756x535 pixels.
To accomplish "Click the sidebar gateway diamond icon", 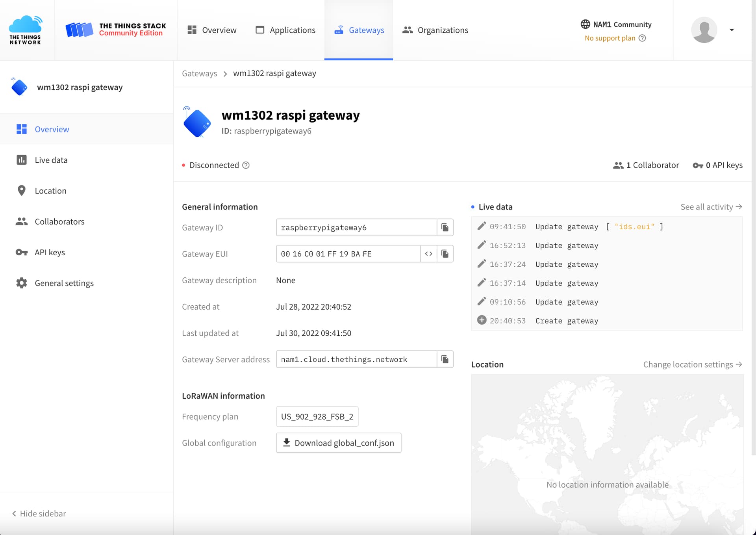I will point(19,87).
